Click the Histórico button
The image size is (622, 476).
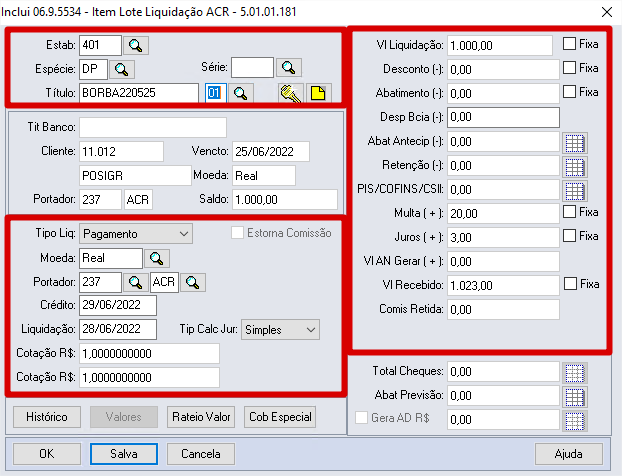(47, 417)
